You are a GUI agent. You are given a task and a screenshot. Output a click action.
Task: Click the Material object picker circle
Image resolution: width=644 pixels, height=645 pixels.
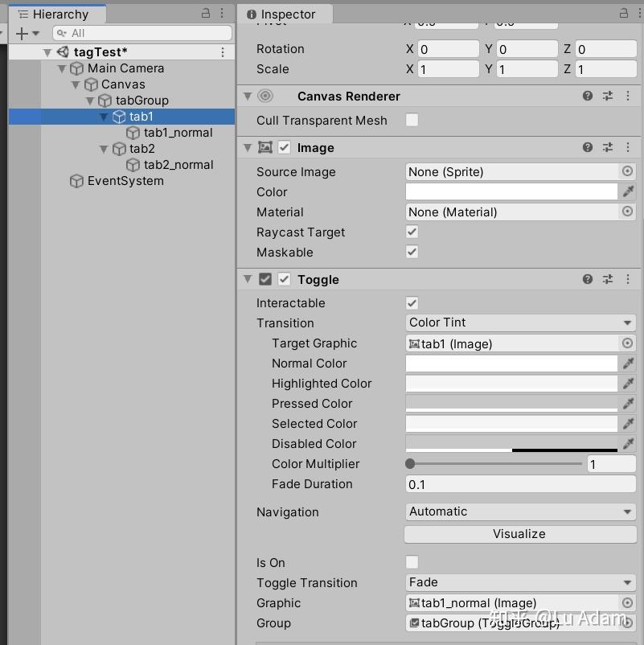(x=628, y=212)
